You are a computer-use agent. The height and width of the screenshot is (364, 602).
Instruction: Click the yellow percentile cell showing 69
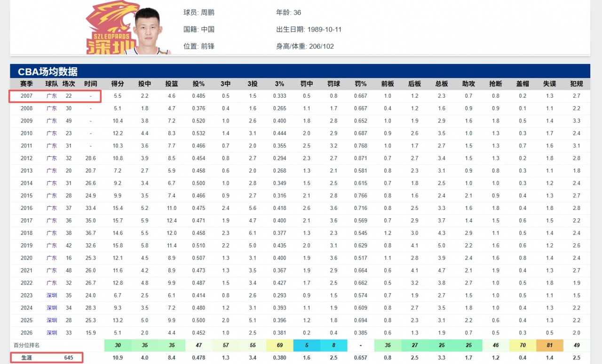pyautogui.click(x=279, y=345)
